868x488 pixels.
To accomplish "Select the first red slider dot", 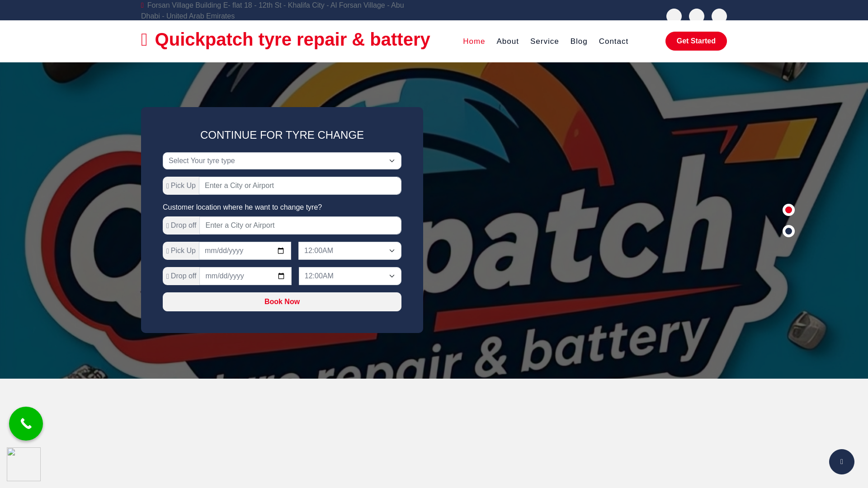I will coord(788,210).
